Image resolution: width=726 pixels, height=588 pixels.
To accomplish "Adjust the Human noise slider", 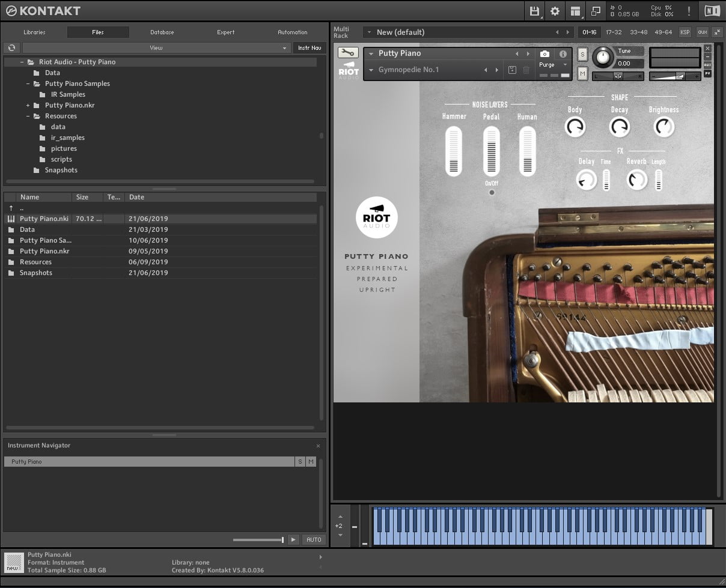I will 527,151.
